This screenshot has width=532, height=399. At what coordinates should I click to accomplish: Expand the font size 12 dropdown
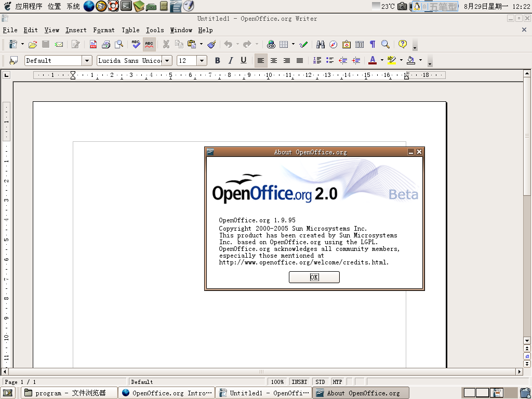[x=202, y=61]
